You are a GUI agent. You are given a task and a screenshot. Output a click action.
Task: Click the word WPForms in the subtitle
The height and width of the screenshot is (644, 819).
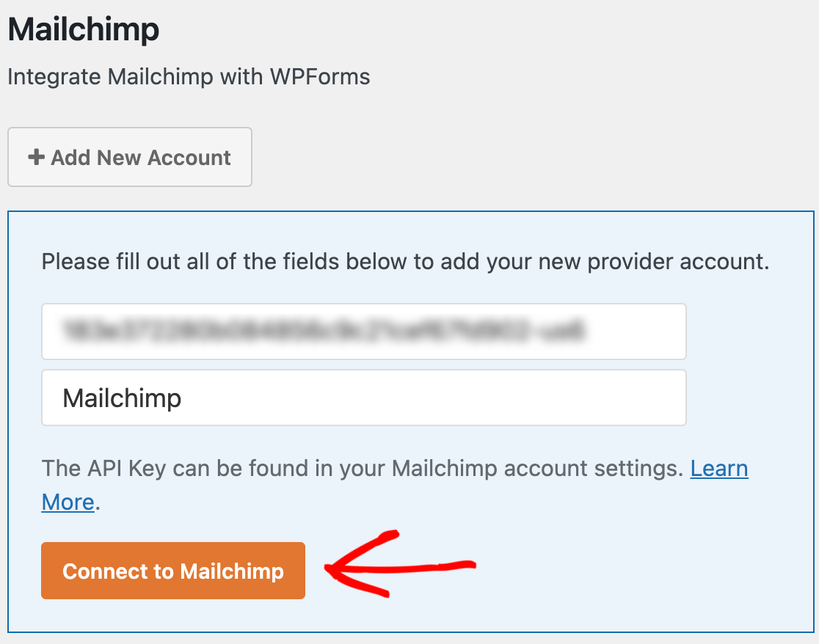318,76
